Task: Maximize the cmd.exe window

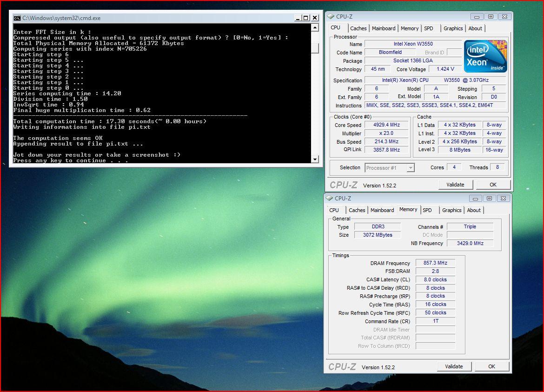Action: tap(305, 18)
